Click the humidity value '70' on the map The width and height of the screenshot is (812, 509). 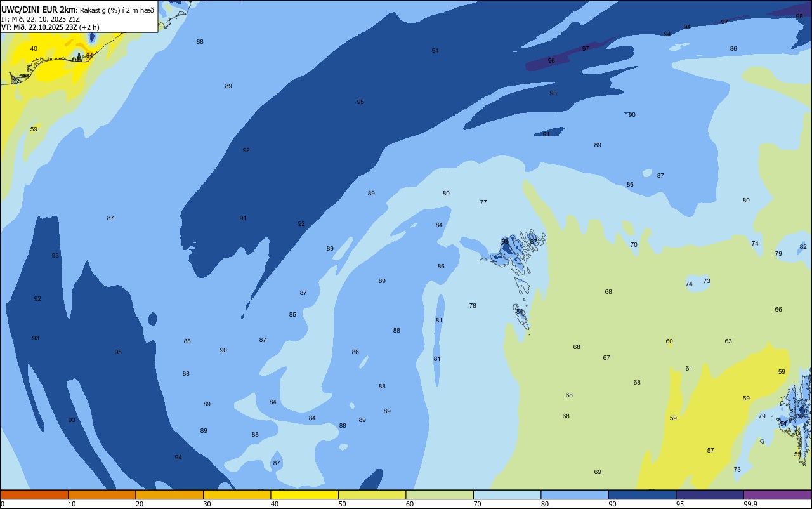[x=634, y=245]
